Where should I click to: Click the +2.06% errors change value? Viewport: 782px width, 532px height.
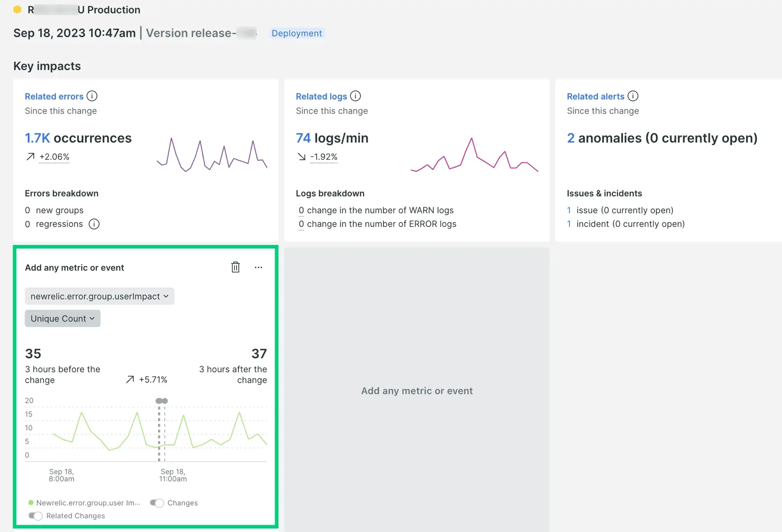pyautogui.click(x=54, y=157)
